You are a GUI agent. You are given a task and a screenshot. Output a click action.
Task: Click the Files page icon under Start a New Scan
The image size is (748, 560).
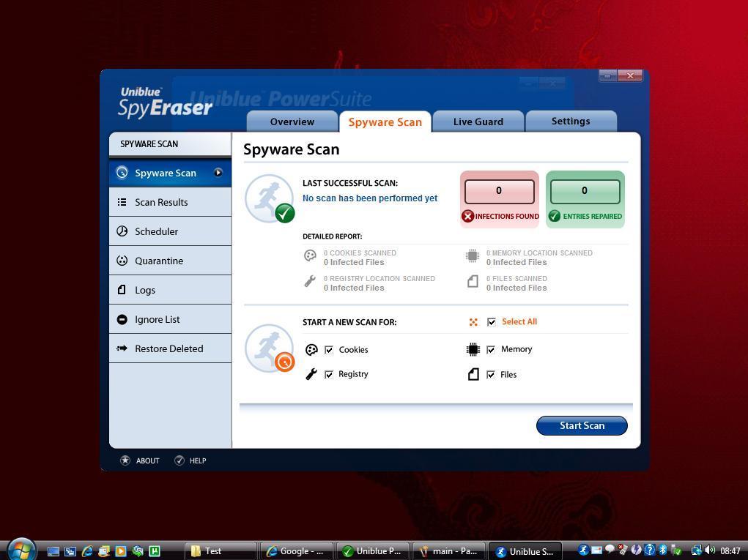tap(473, 374)
